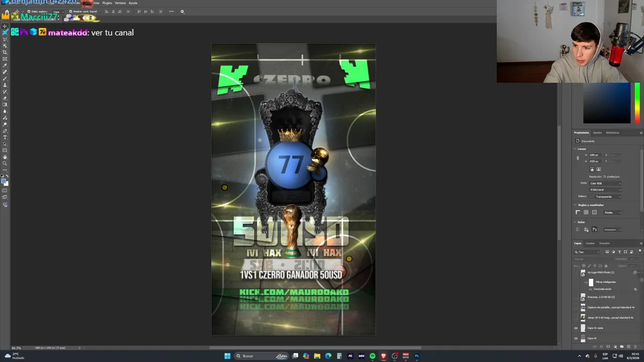Toggle the Selec. autom. checkbox
Image resolution: width=644 pixels, height=362 pixels.
coord(29,12)
